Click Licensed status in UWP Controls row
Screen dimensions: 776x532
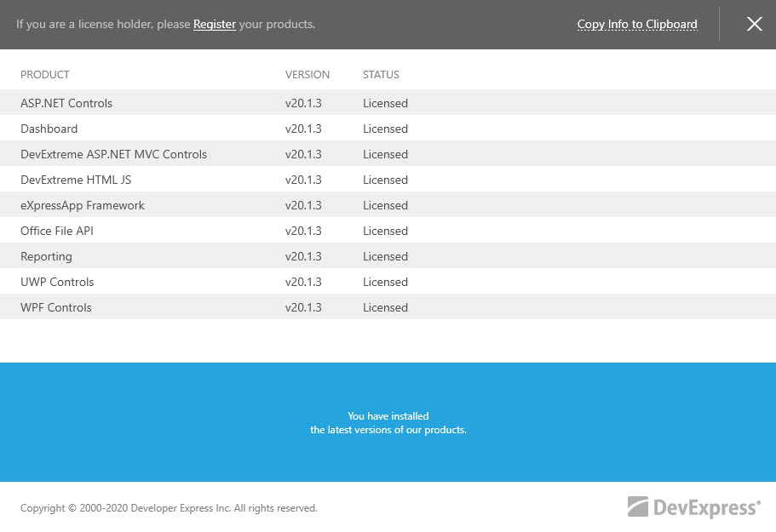click(385, 282)
